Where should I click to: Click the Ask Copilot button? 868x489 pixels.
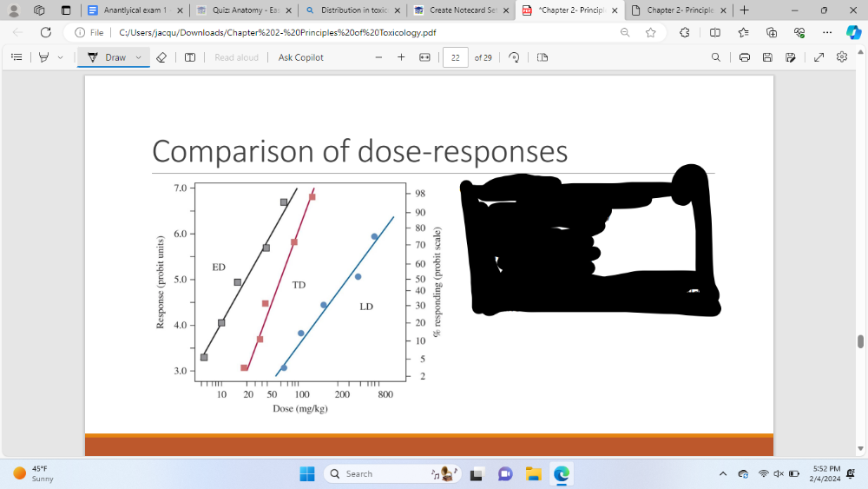tap(300, 57)
